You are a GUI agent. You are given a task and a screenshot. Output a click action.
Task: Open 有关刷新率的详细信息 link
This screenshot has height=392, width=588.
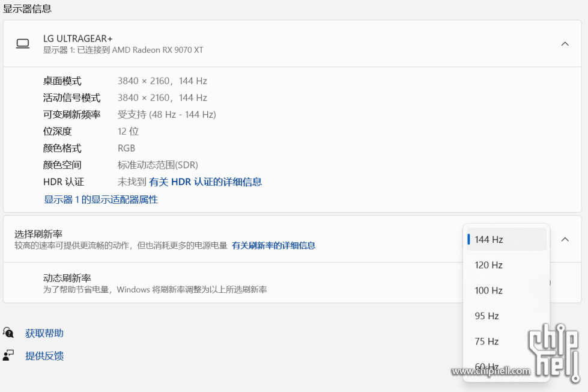(273, 245)
